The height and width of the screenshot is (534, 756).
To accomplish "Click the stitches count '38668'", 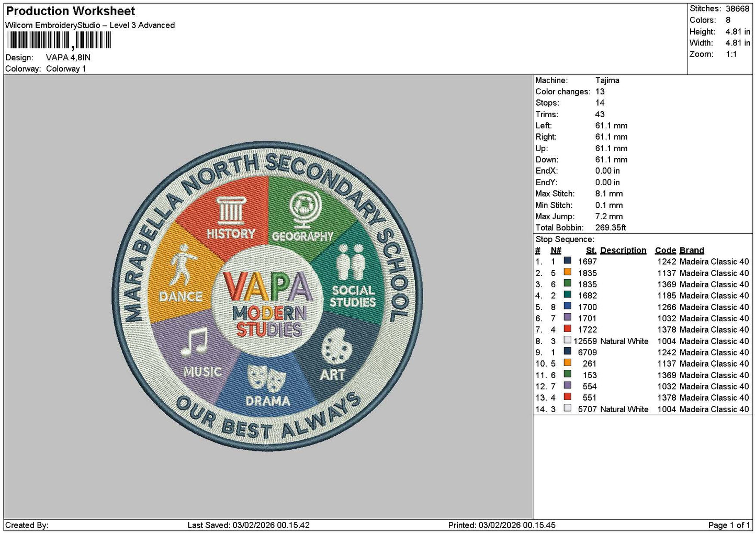I will 738,9.
